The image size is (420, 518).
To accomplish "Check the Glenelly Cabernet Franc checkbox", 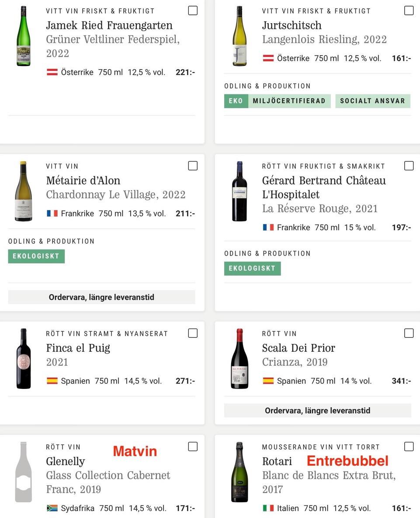I will pos(193,447).
